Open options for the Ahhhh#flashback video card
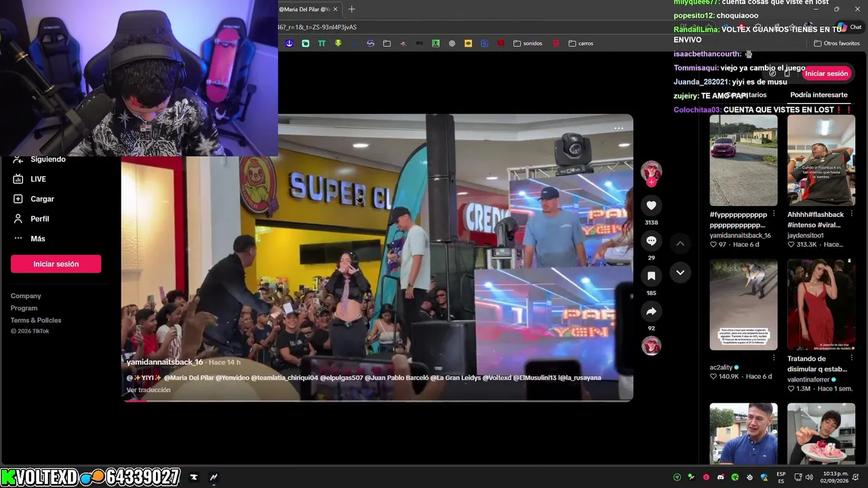The height and width of the screenshot is (488, 868). tap(851, 215)
